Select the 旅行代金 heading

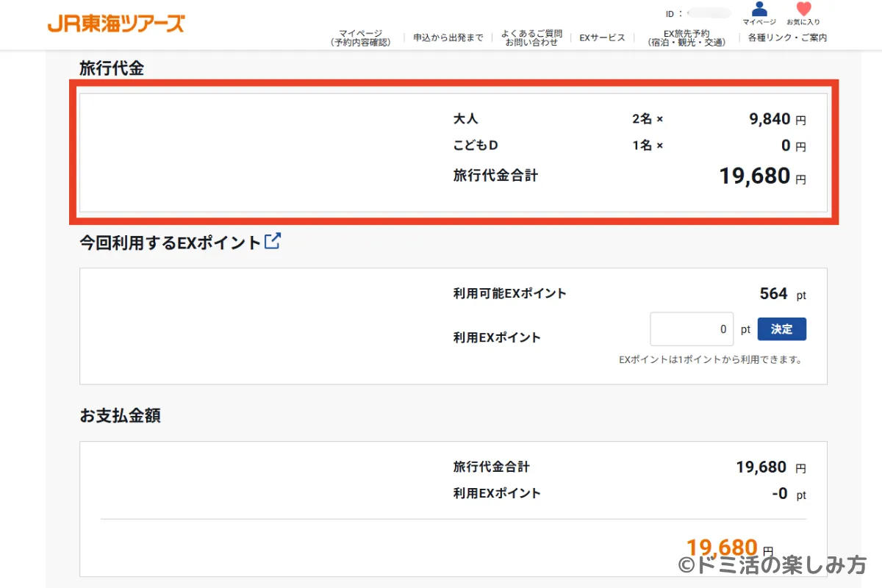click(x=112, y=68)
